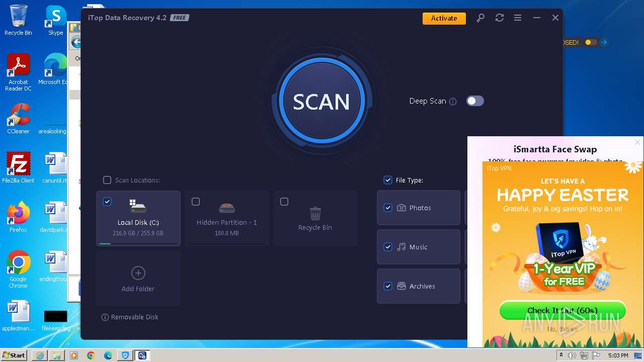Click the clock showing 5:03 PM
The height and width of the screenshot is (362, 644).
618,355
